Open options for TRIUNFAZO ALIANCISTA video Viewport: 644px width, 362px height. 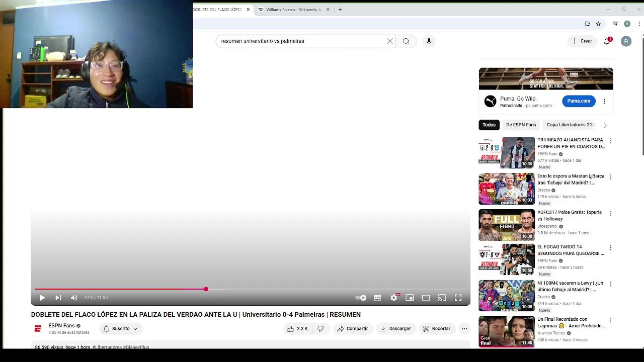610,141
